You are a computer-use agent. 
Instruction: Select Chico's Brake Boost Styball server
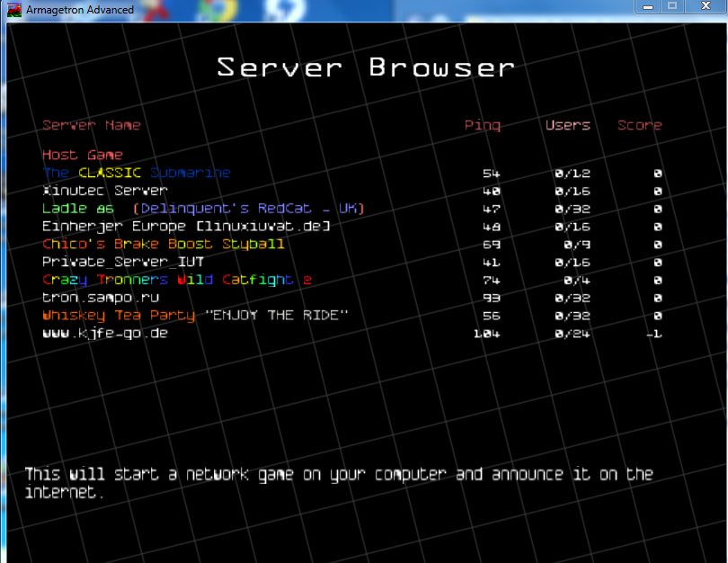pos(163,244)
